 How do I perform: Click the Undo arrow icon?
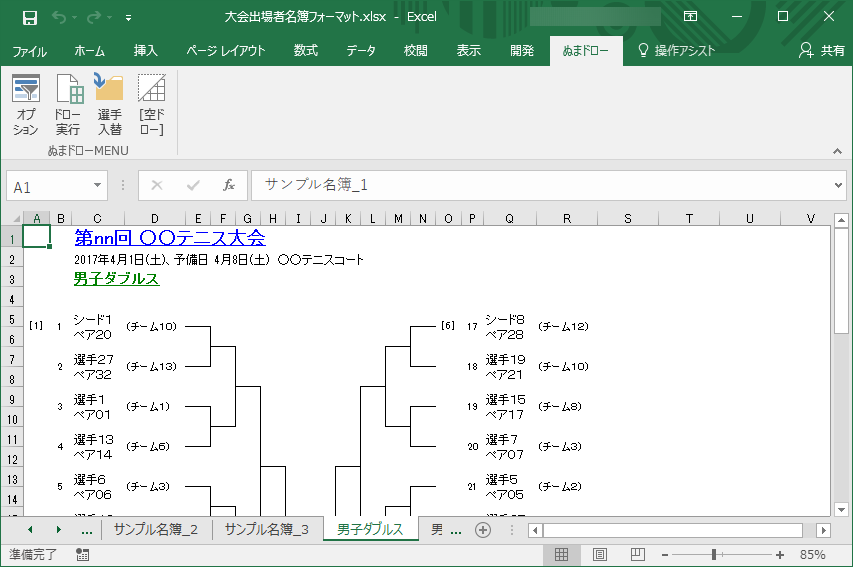tap(59, 17)
